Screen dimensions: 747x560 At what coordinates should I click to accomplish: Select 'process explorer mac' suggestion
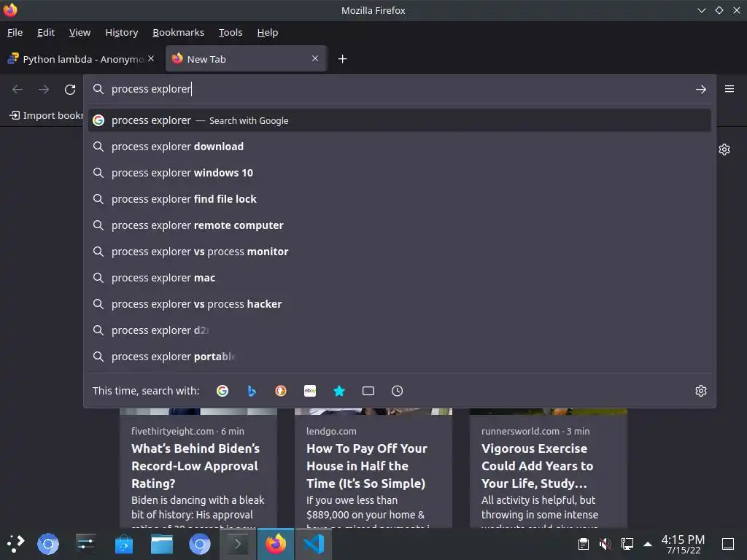(399, 278)
